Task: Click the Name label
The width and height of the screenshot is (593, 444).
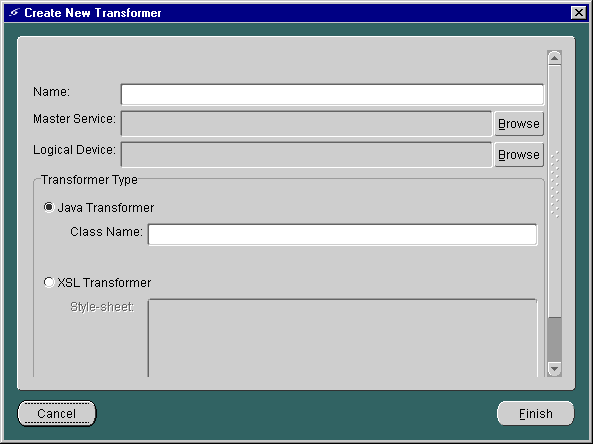Action: (51, 92)
